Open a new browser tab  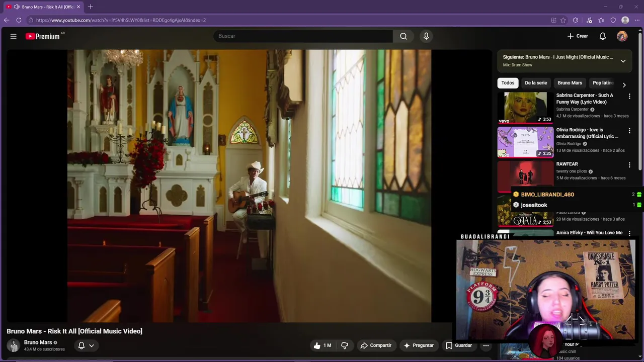91,7
